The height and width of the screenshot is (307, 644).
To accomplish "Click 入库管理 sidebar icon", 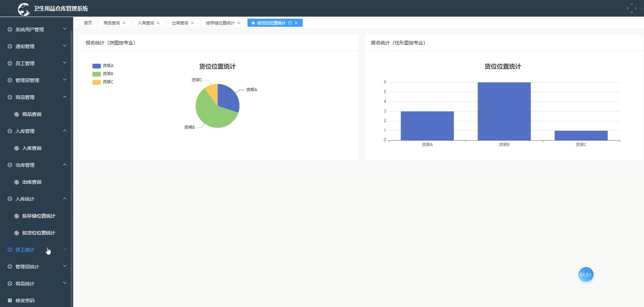I will [x=10, y=131].
